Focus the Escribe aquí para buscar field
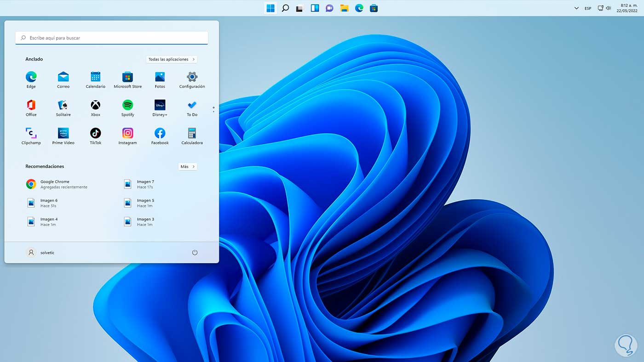Image resolution: width=644 pixels, height=362 pixels. (112, 38)
